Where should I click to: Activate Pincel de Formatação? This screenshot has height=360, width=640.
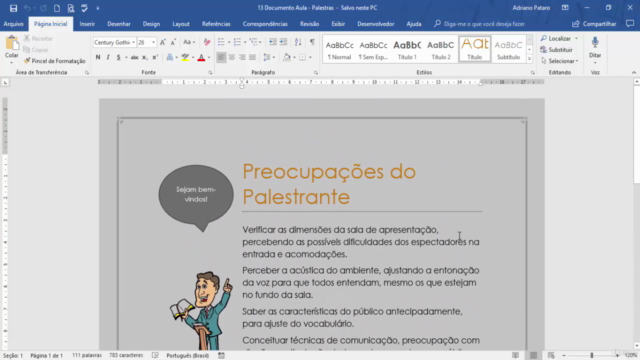tap(54, 61)
